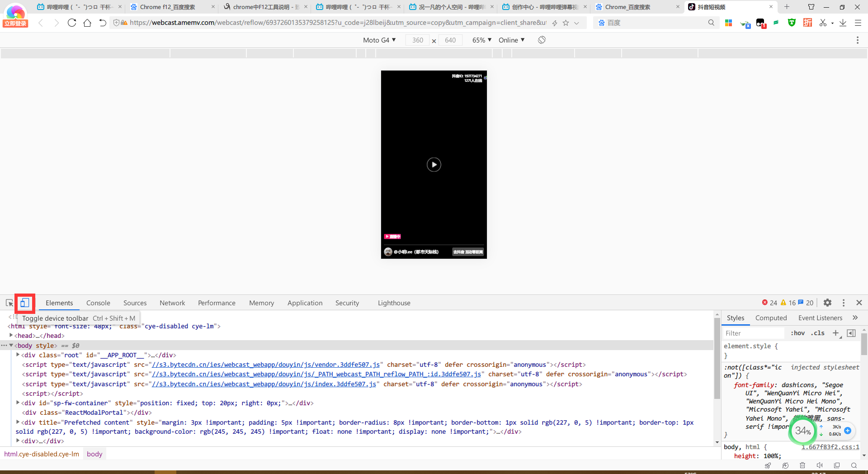Viewport: 868px width, 474px height.
Task: Open DevTools settings gear
Action: (x=827, y=303)
